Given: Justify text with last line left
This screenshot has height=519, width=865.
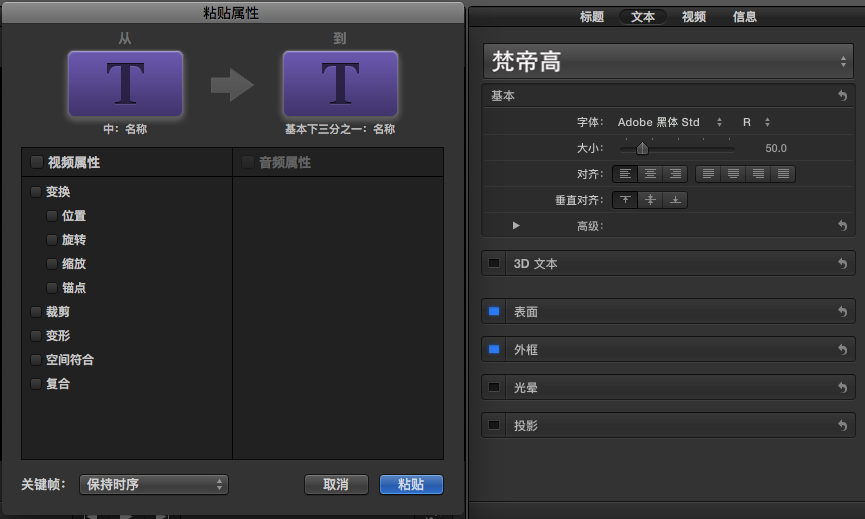Looking at the screenshot, I should click(x=708, y=174).
